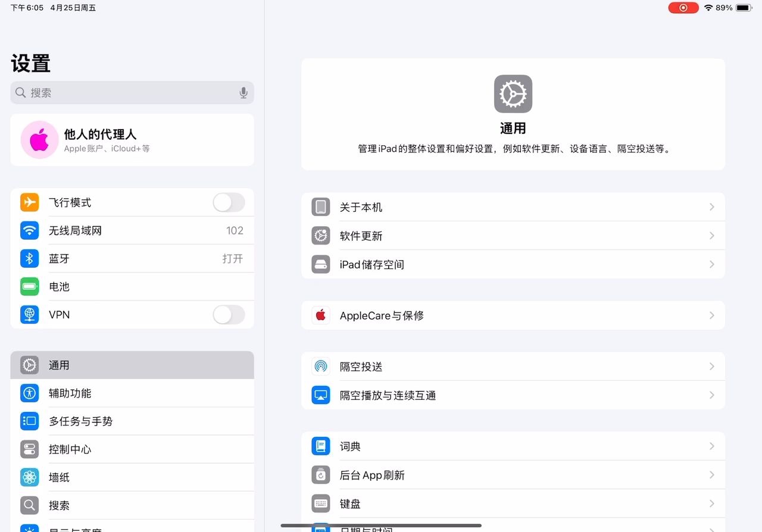Expand the 关于本机 row chevron
The image size is (762, 532).
[711, 207]
